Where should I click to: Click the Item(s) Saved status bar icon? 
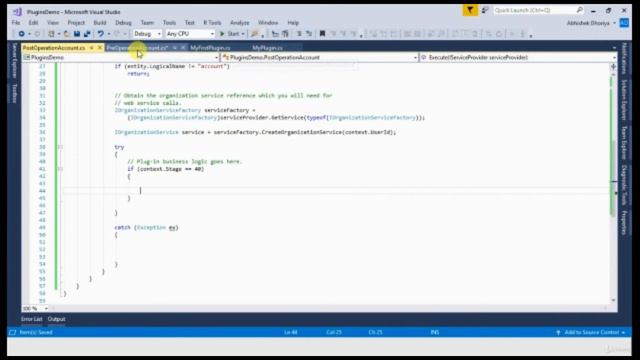point(13,332)
